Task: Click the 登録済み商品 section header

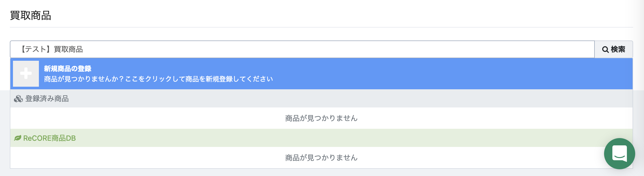Action: pos(321,98)
